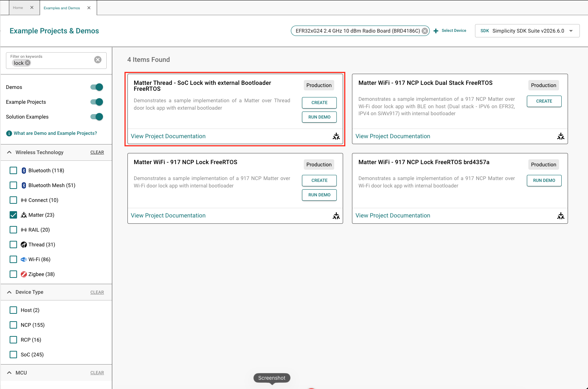Focus the Filter on keywords input
Image resolution: width=588 pixels, height=389 pixels.
(x=56, y=60)
